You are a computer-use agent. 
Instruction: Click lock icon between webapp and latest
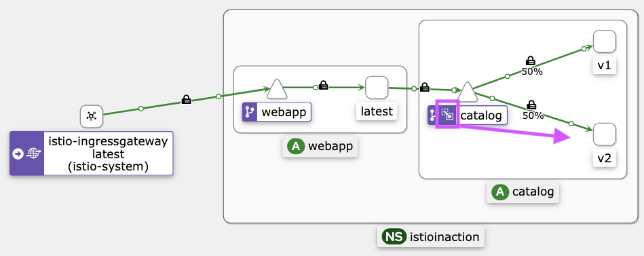324,85
